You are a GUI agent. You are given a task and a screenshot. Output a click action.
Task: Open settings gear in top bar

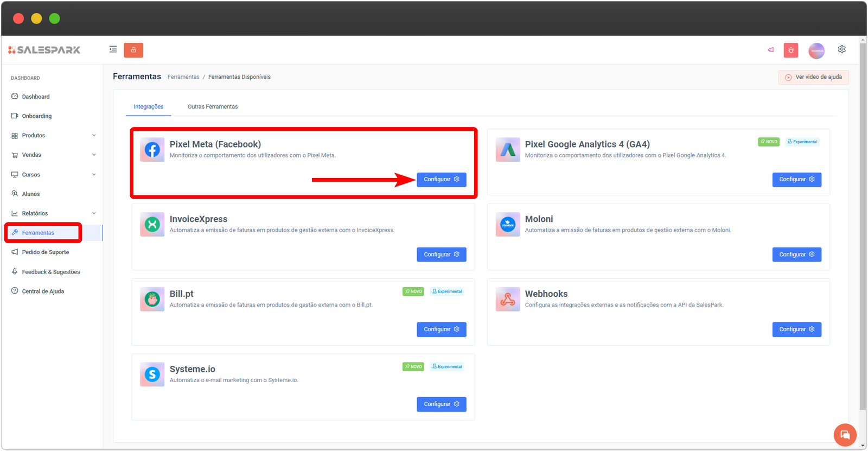pos(841,49)
